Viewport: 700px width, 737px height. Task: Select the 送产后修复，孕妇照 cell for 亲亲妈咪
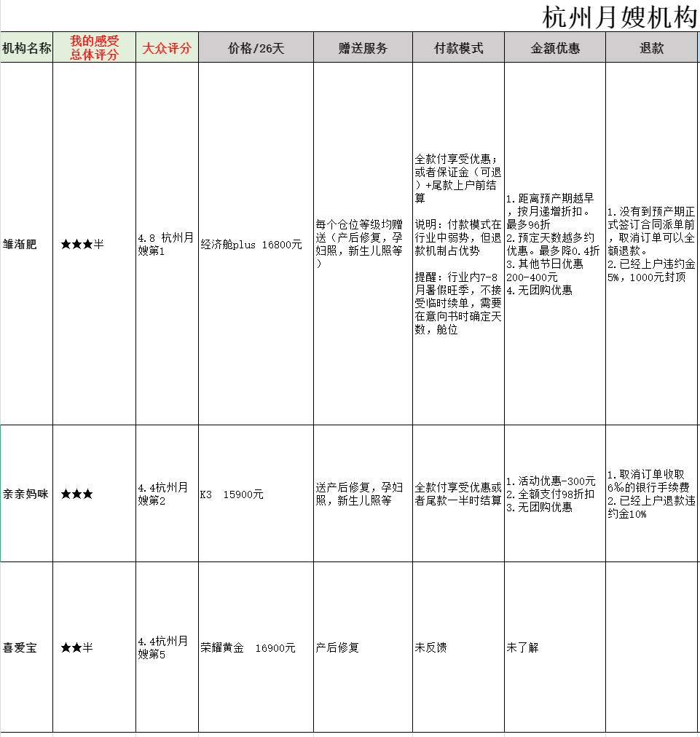click(363, 494)
